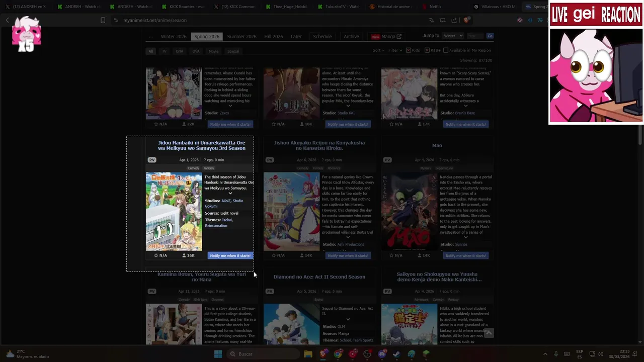This screenshot has height=362, width=644.
Task: Open the weather widget showing 21°C
Action: [x=27, y=354]
